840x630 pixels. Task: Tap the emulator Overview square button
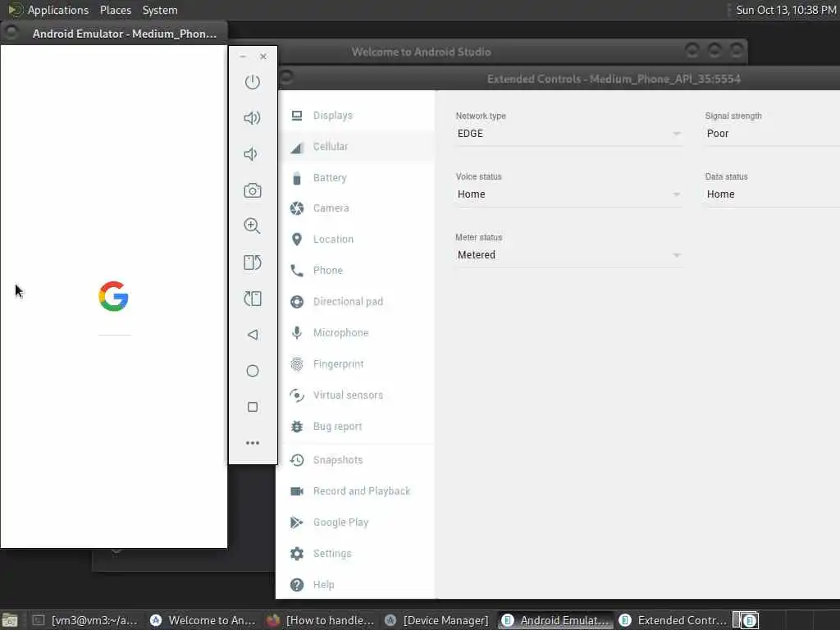(x=253, y=407)
